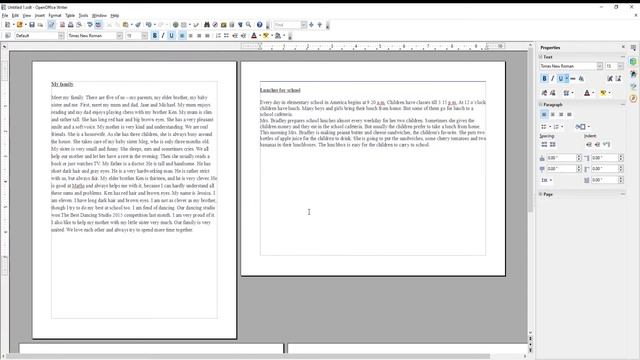Click the Zoom magnifier icon
640x360 pixels.
[248, 25]
